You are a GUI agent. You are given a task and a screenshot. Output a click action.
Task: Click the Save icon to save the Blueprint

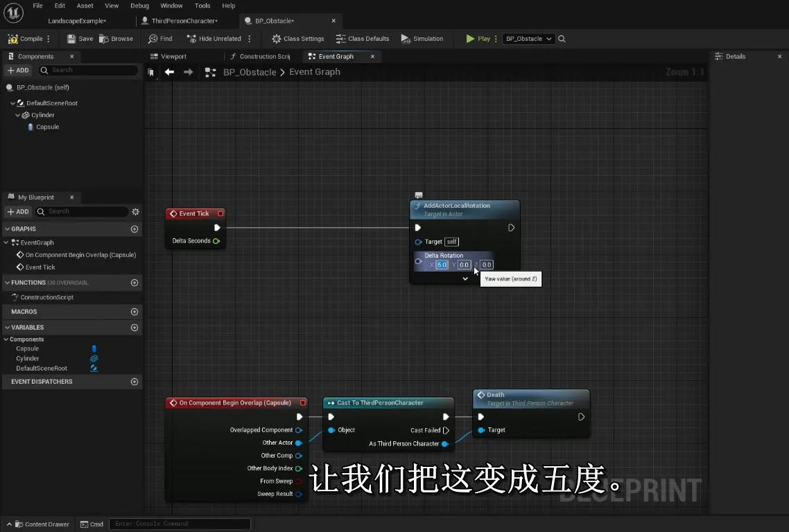point(71,38)
